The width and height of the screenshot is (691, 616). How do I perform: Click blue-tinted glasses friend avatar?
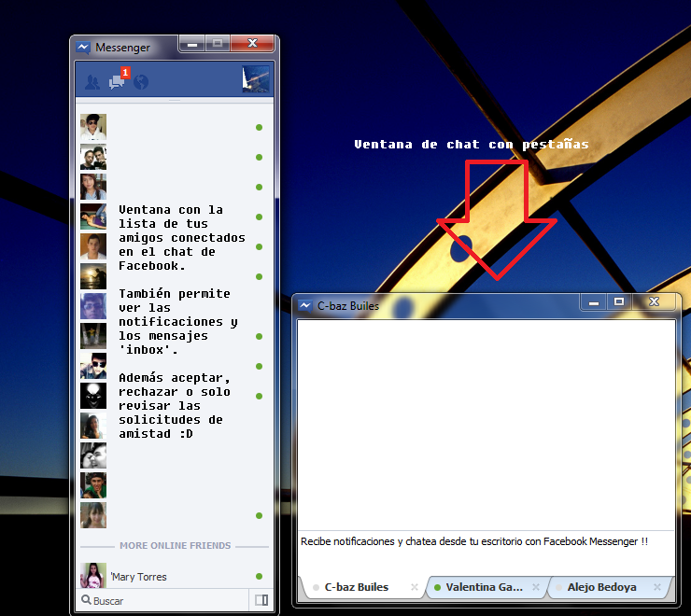pos(93,306)
